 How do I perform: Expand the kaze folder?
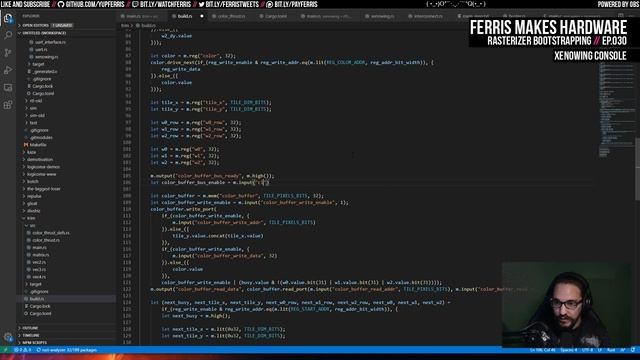[31, 152]
